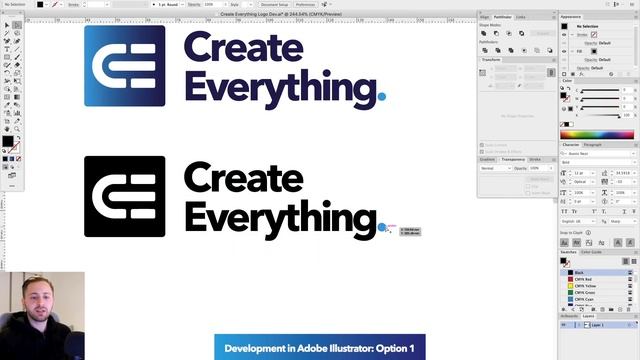The width and height of the screenshot is (640, 360).
Task: Select the Paintbrush tool
Action: tap(17, 57)
